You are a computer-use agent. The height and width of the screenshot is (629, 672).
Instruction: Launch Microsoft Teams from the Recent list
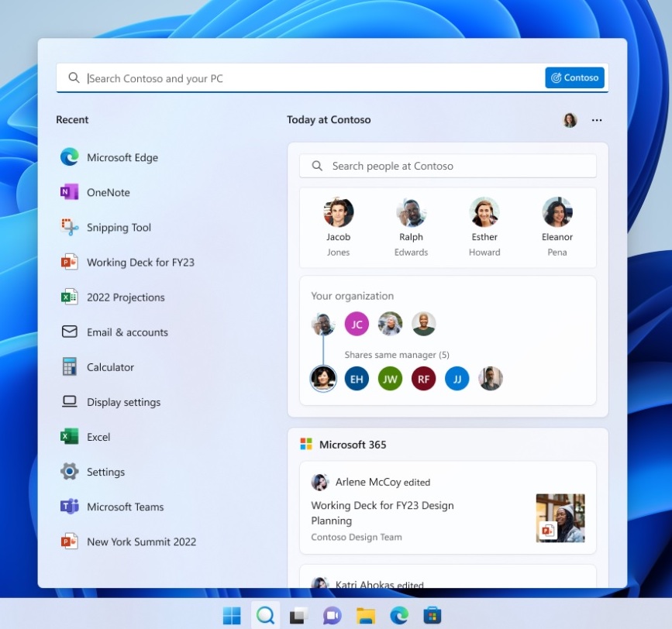pyautogui.click(x=125, y=507)
